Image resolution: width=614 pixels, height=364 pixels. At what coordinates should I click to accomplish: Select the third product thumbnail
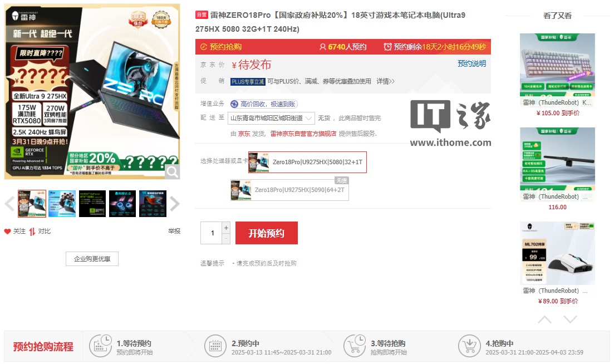(x=92, y=204)
